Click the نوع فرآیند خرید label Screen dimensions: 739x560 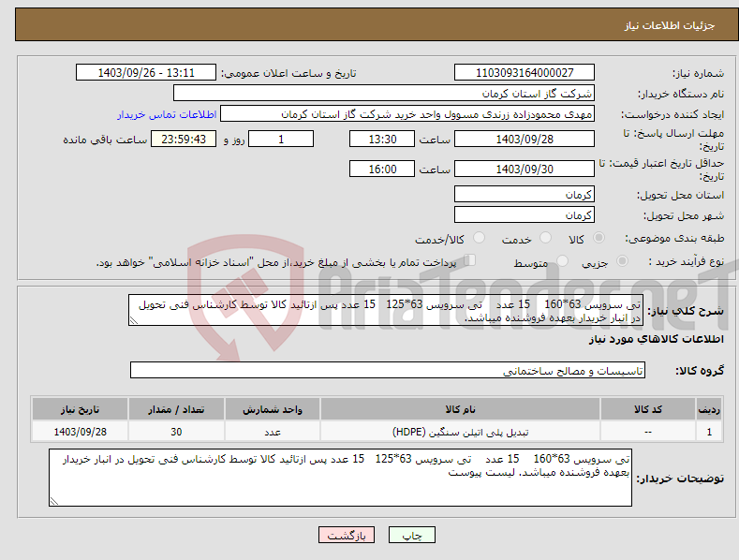(x=686, y=261)
